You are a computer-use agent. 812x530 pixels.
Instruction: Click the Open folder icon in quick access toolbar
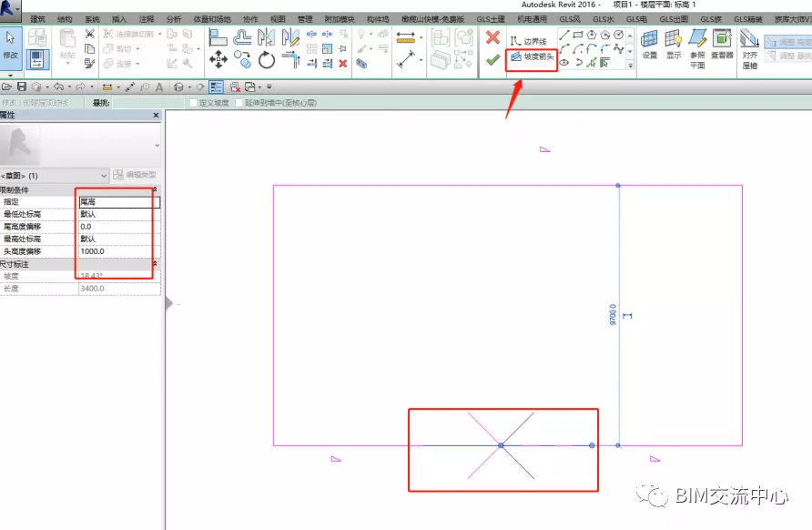6,87
